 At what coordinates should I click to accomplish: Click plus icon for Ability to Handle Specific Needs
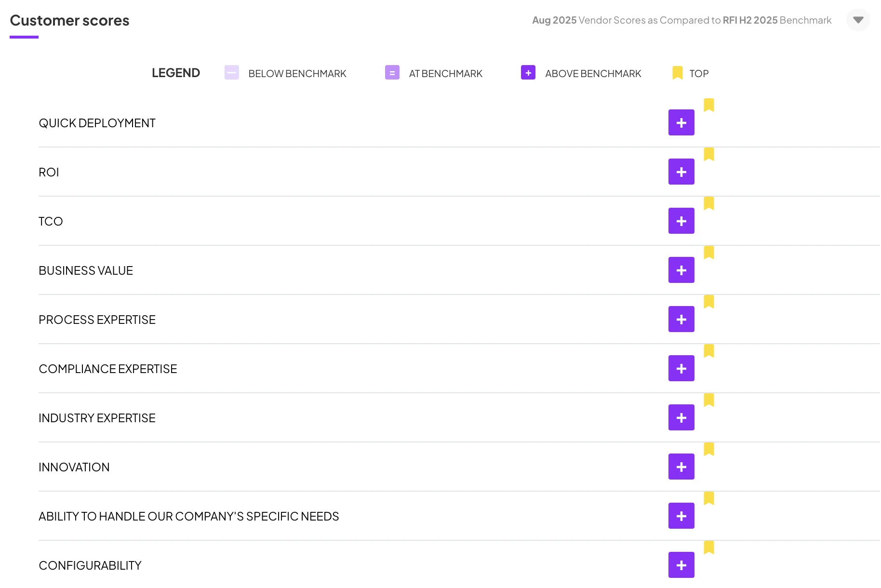(x=681, y=516)
